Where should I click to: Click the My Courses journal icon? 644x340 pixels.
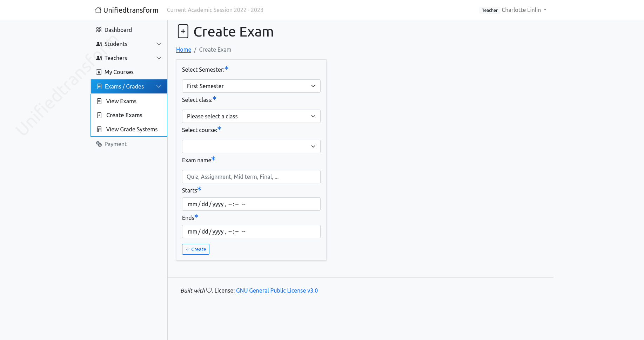pos(99,72)
